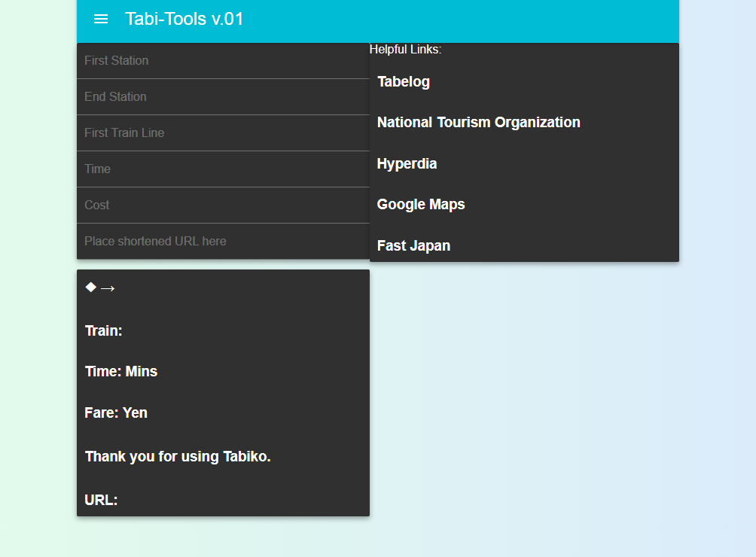Click the Helpful Links: heading
756x557 pixels.
coord(405,49)
